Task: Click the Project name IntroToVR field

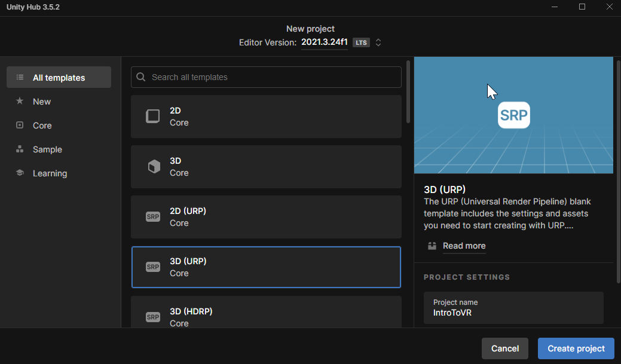Action: click(513, 307)
